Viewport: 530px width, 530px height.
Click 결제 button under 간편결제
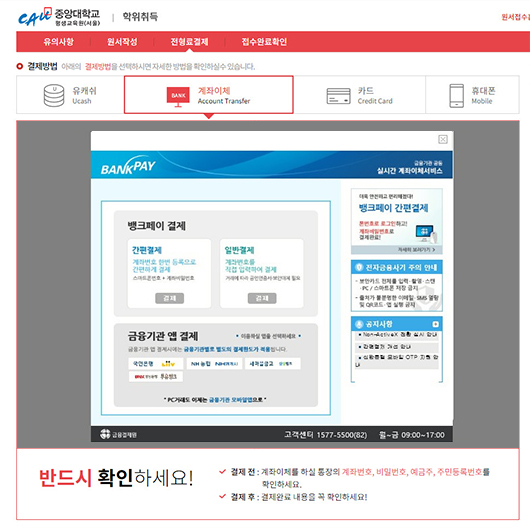[x=169, y=298]
